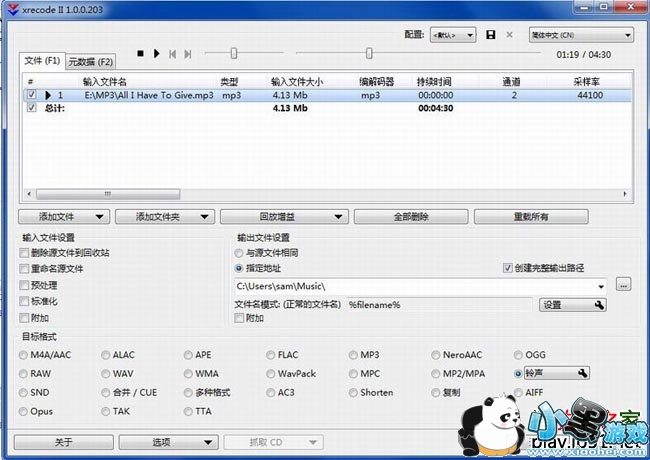
Task: Enable 附加 checkbox under input settings
Action: pyautogui.click(x=24, y=318)
